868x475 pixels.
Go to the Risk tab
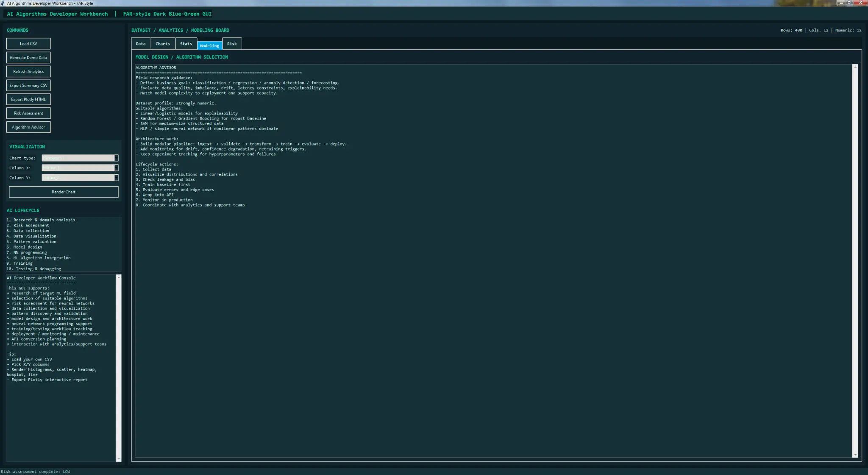click(232, 44)
